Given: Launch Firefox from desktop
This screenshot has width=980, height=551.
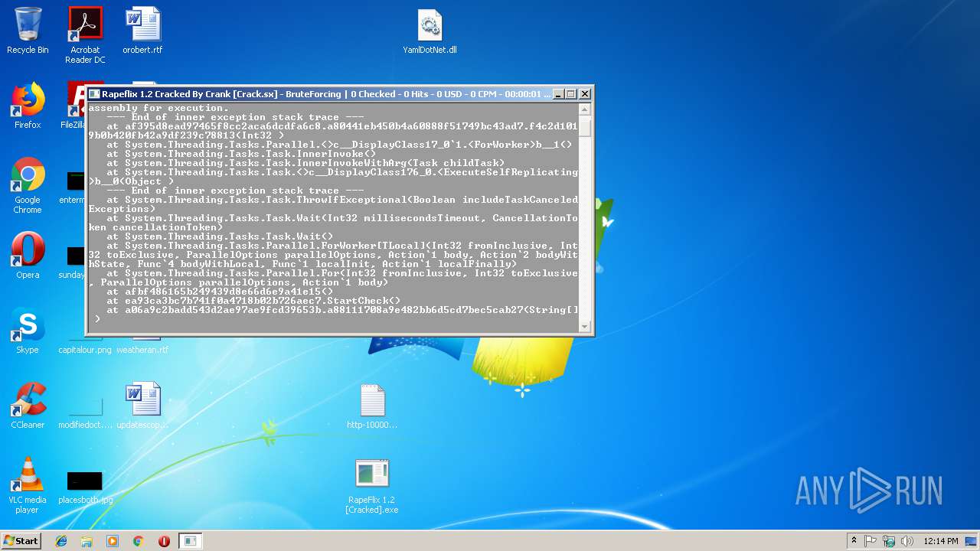Looking at the screenshot, I should [x=28, y=106].
